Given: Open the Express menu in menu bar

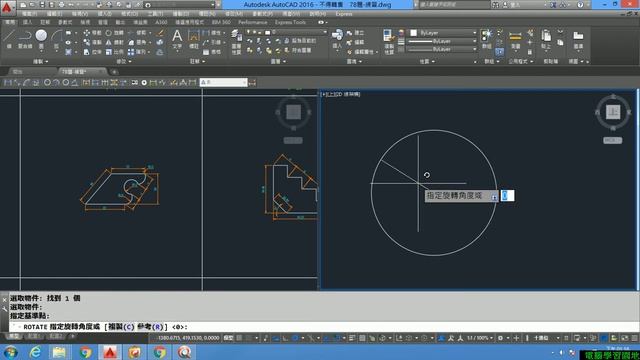Looking at the screenshot, I should [x=344, y=14].
